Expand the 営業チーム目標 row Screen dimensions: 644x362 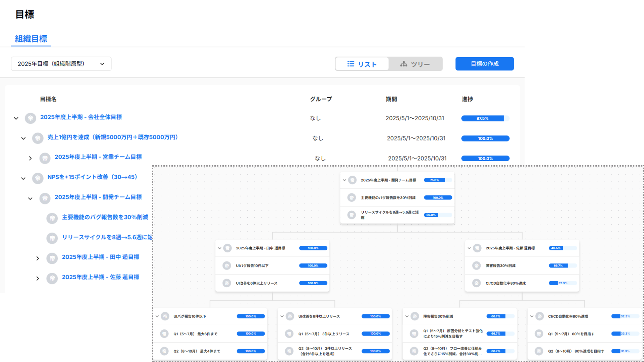(x=30, y=158)
